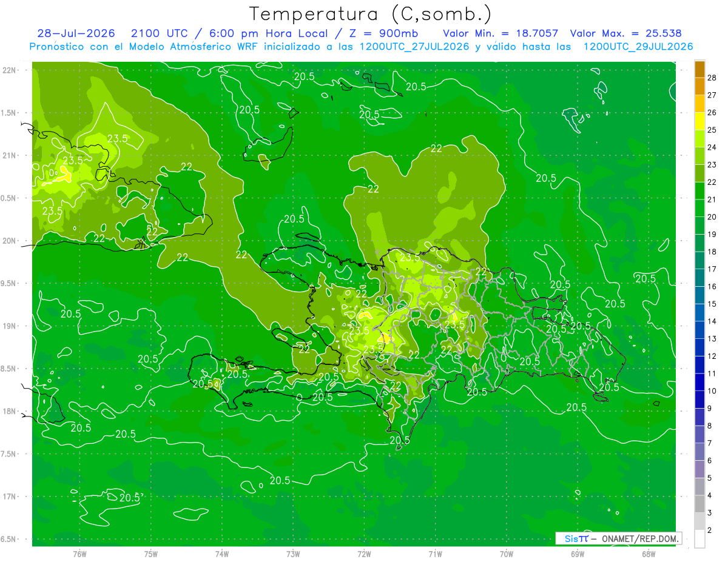Viewport: 728px width, 562px height.
Task: Click latitude axis label '20N'
Action: (10, 241)
